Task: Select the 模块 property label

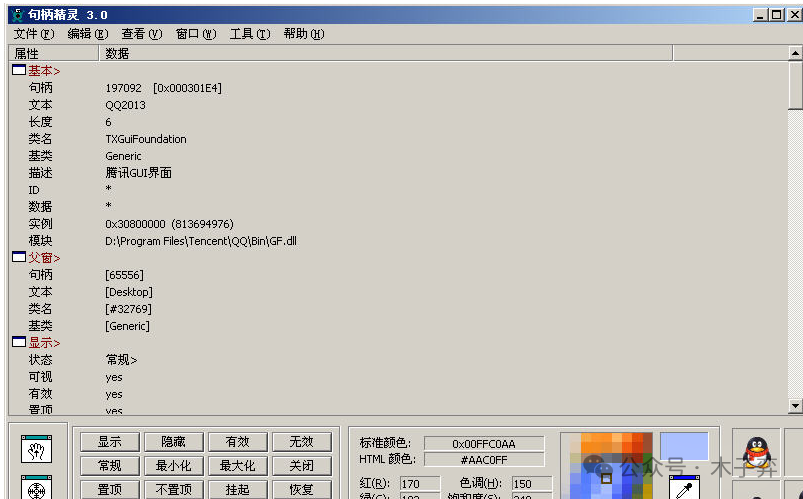Action: (40, 241)
